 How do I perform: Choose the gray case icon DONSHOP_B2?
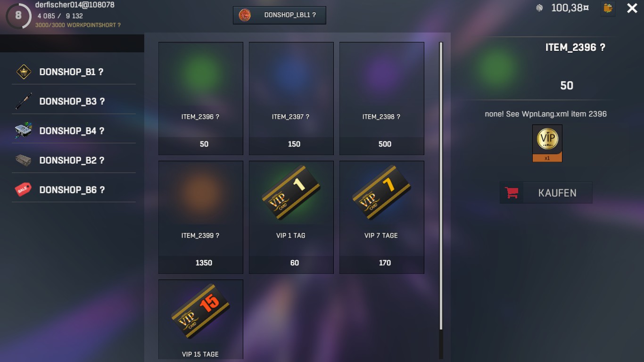point(24,160)
